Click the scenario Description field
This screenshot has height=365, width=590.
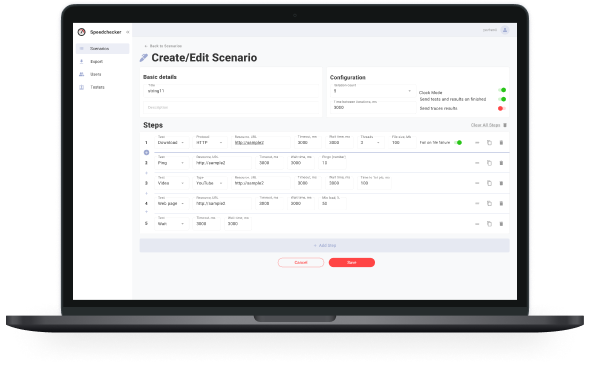[231, 108]
